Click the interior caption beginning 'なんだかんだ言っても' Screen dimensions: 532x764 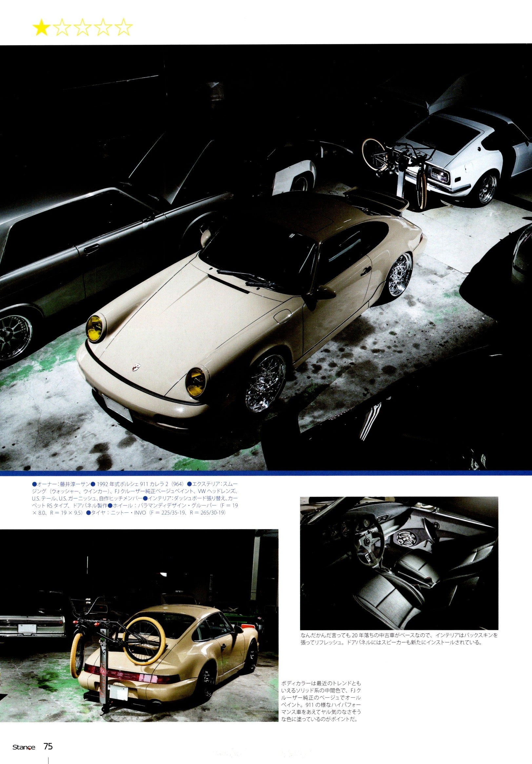point(399,639)
